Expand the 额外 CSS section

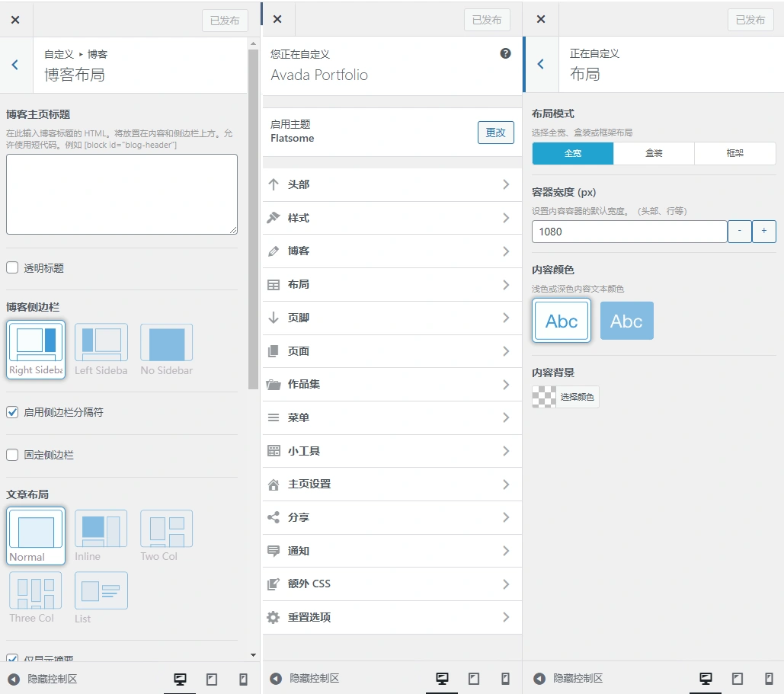[x=391, y=584]
